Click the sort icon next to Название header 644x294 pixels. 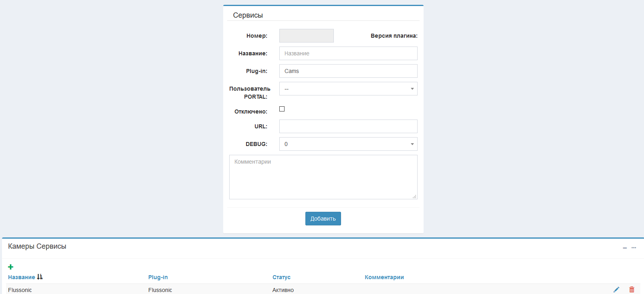point(40,277)
